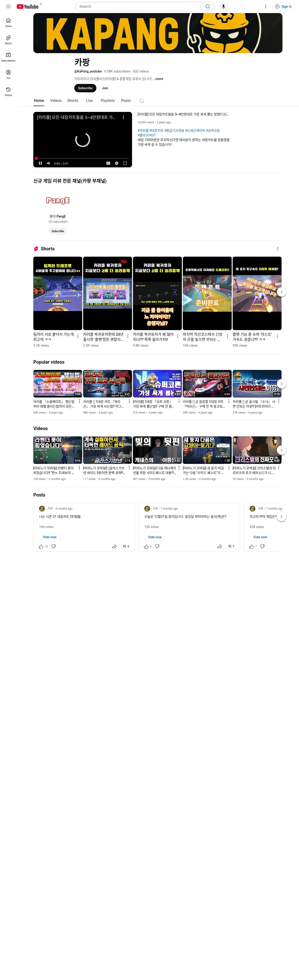Image resolution: width=299 pixels, height=980 pixels.
Task: Like the 시즌 31 대장카트 poll post
Action: [x=41, y=546]
